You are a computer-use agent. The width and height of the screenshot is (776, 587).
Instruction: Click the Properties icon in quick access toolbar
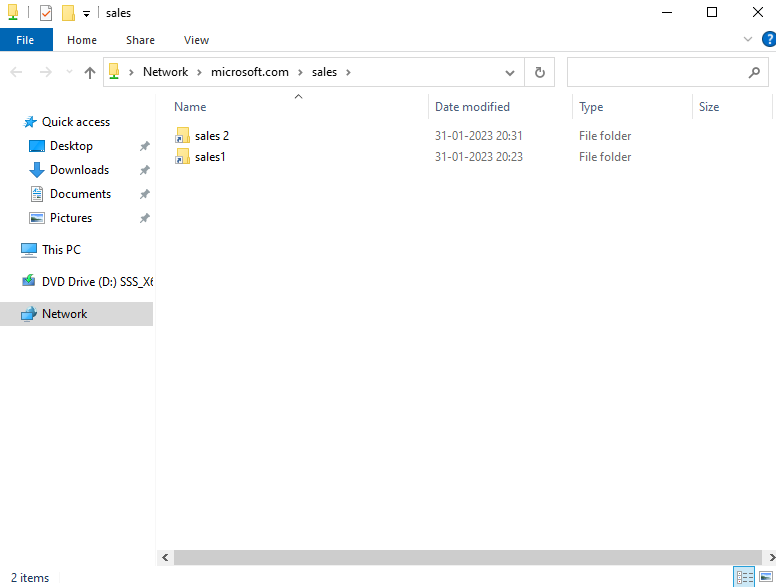click(46, 13)
